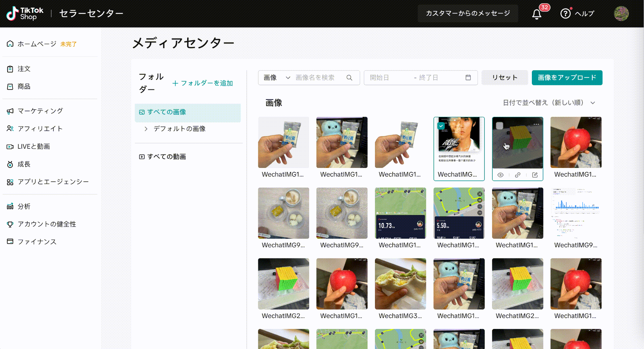
Task: Preview hovered image with eye icon
Action: coord(500,175)
